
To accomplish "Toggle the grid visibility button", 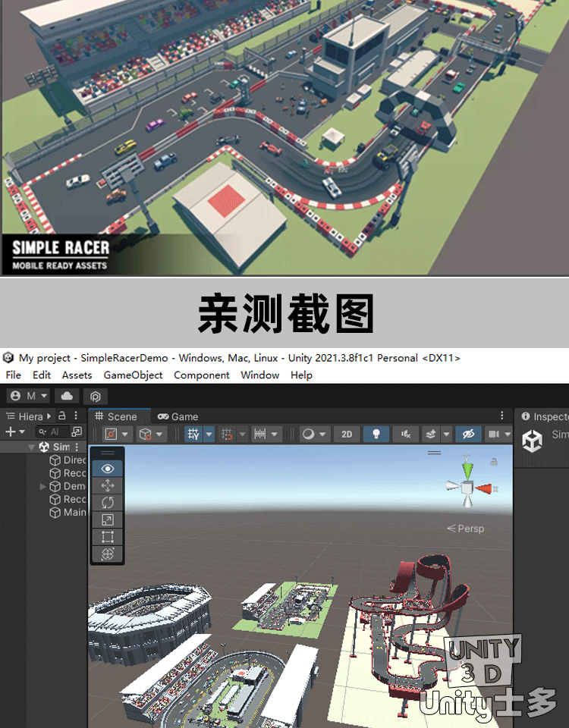I will (x=193, y=434).
